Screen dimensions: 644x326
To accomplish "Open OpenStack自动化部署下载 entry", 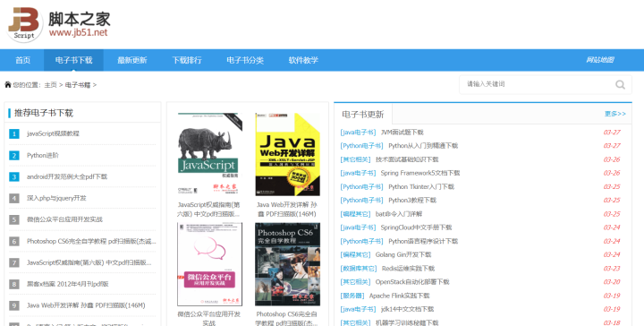I will (412, 282).
